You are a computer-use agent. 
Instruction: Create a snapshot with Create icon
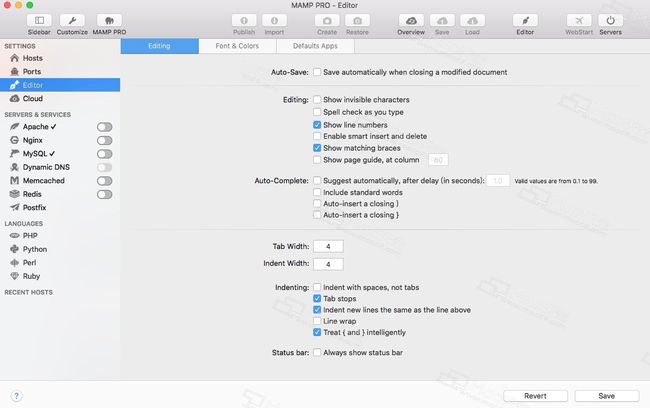point(327,20)
